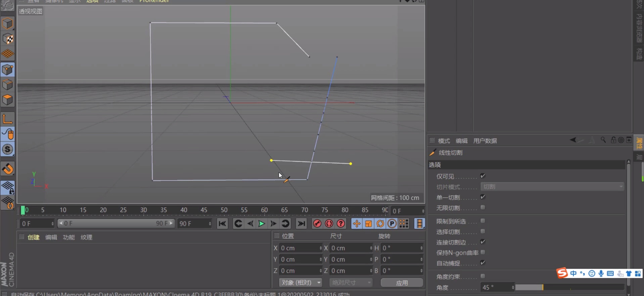The image size is (644, 296).
Task: Jump to the end of the animation
Action: pos(301,224)
